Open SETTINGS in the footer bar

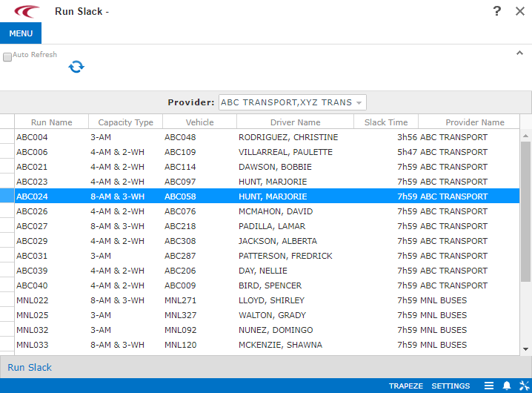[450, 386]
